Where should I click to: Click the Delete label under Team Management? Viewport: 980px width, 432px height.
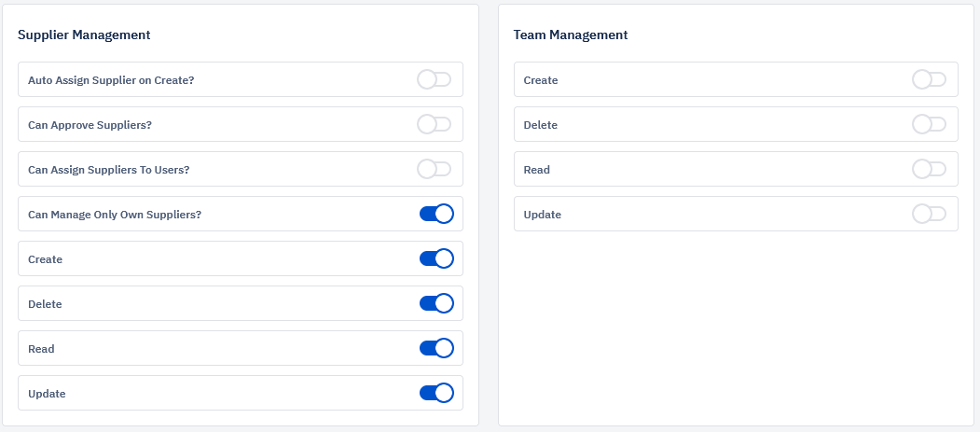(x=541, y=125)
